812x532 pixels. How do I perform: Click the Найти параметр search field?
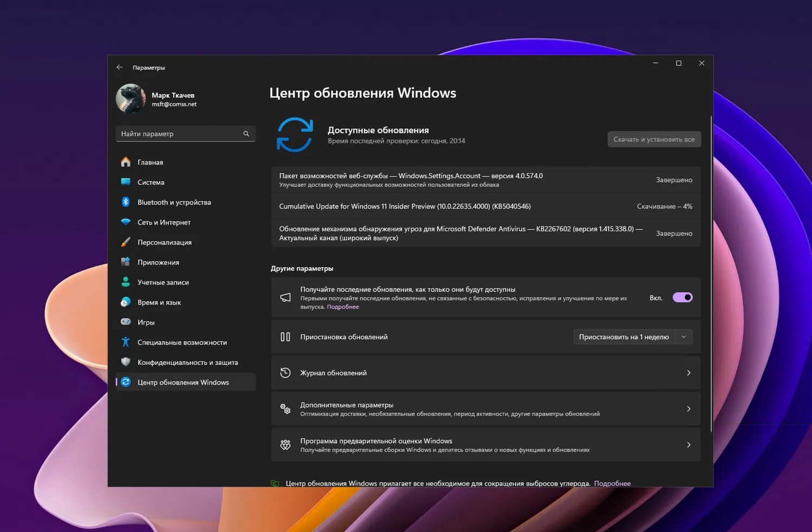[x=186, y=134]
